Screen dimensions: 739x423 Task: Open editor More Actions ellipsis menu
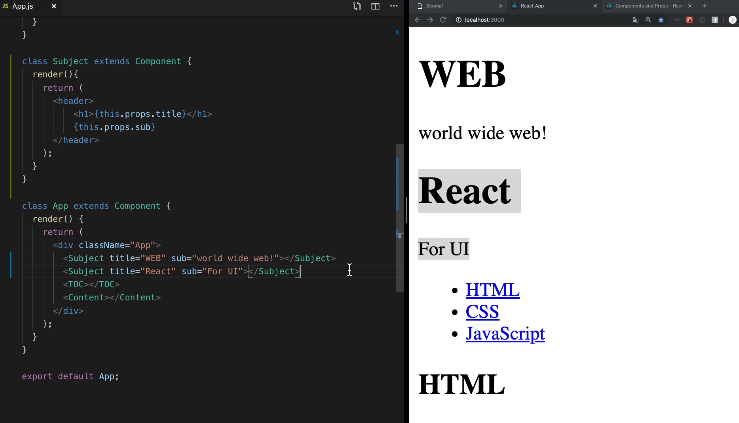click(394, 6)
